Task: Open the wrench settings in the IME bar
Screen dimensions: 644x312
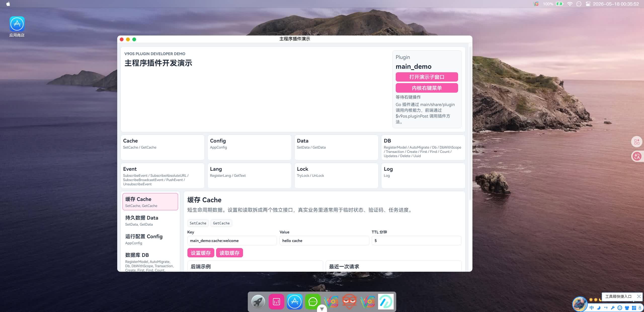Action: coord(613,308)
